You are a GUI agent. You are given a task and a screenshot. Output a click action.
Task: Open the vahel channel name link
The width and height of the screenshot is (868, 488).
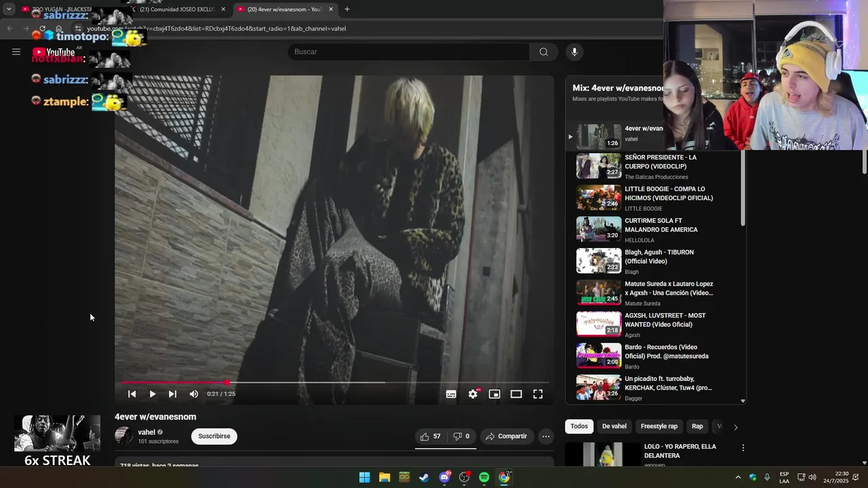tap(146, 432)
